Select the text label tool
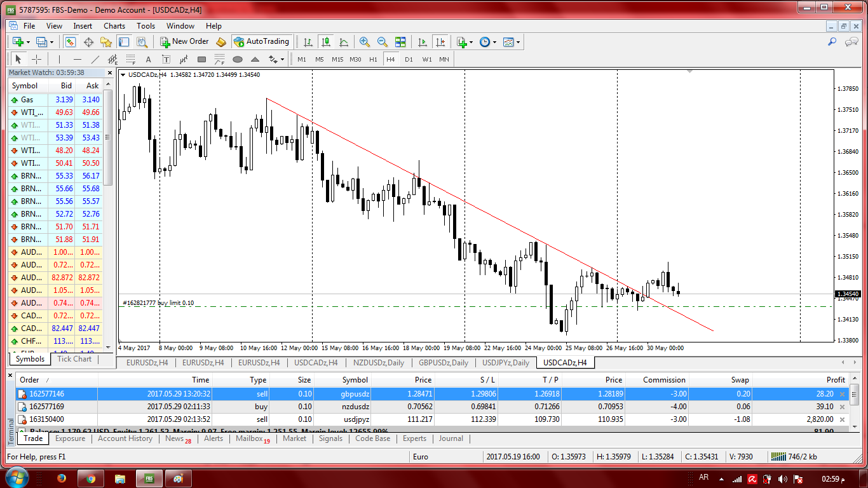 coord(166,59)
